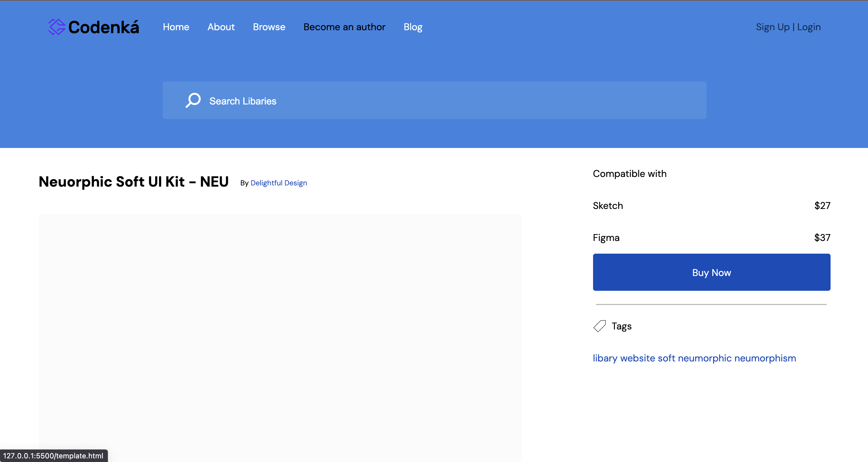
Task: Click the price tag icon beside Tags
Action: pos(599,326)
